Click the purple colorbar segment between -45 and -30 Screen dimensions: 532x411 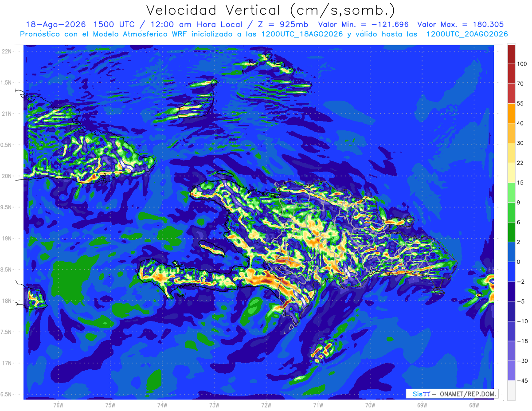(511, 371)
